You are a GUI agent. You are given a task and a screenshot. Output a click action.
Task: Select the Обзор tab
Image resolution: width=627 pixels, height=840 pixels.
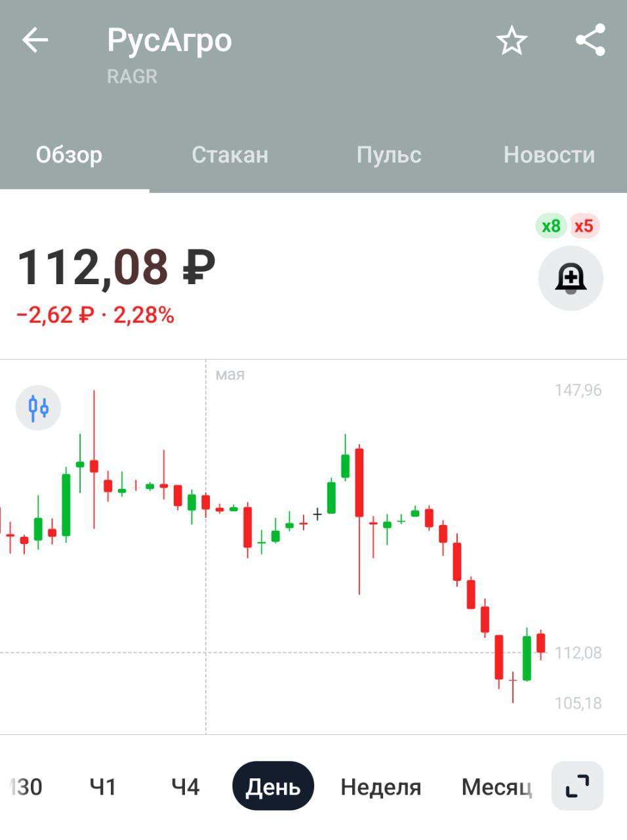click(69, 155)
